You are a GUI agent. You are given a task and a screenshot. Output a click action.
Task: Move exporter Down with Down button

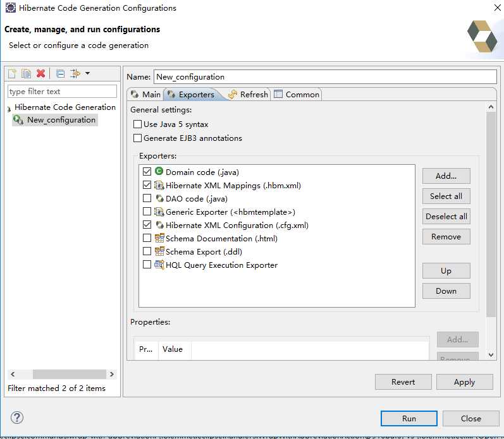tap(446, 291)
